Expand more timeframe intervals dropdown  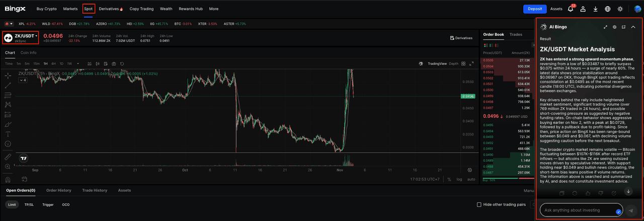[77, 64]
